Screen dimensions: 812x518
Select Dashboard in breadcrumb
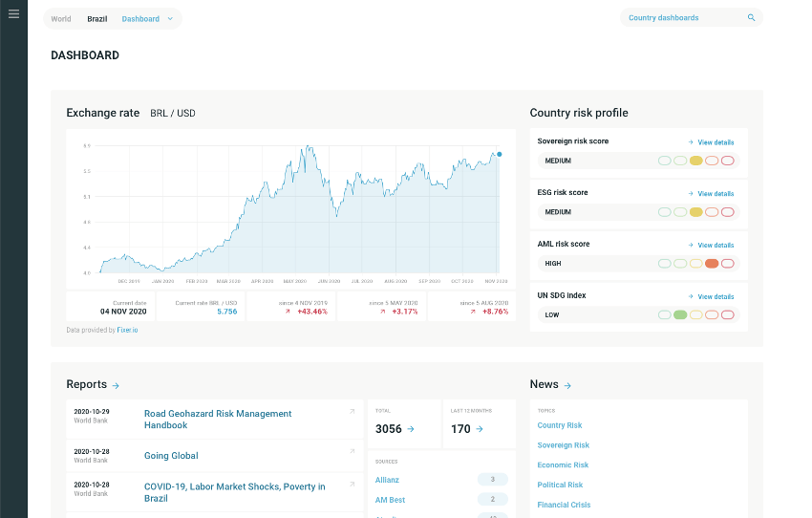140,19
